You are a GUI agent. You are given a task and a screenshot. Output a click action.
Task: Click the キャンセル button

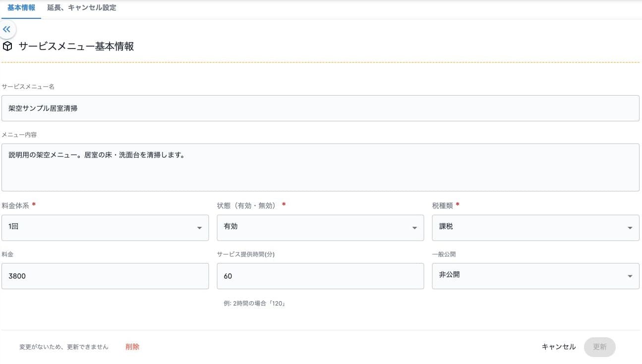[559, 347]
